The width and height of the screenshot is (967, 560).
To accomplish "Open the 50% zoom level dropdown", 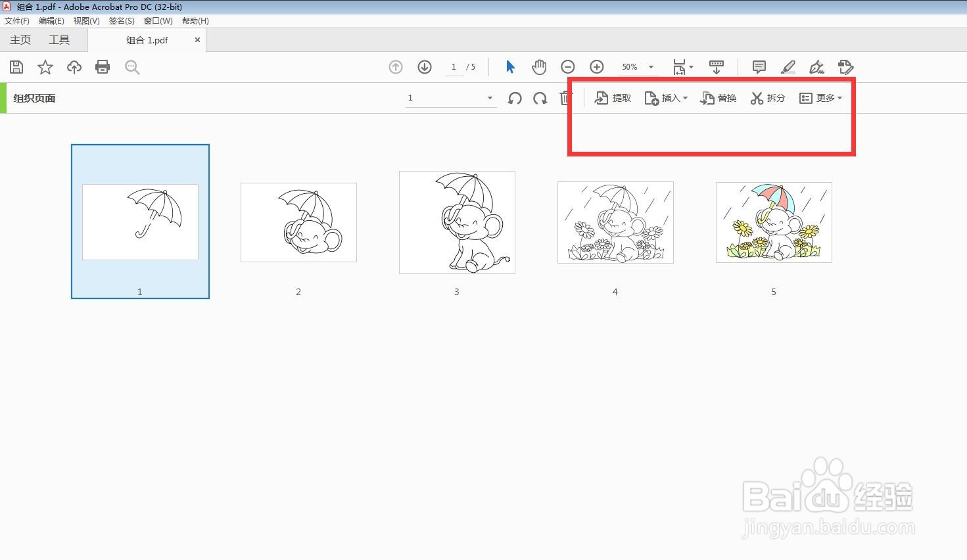I will 636,66.
